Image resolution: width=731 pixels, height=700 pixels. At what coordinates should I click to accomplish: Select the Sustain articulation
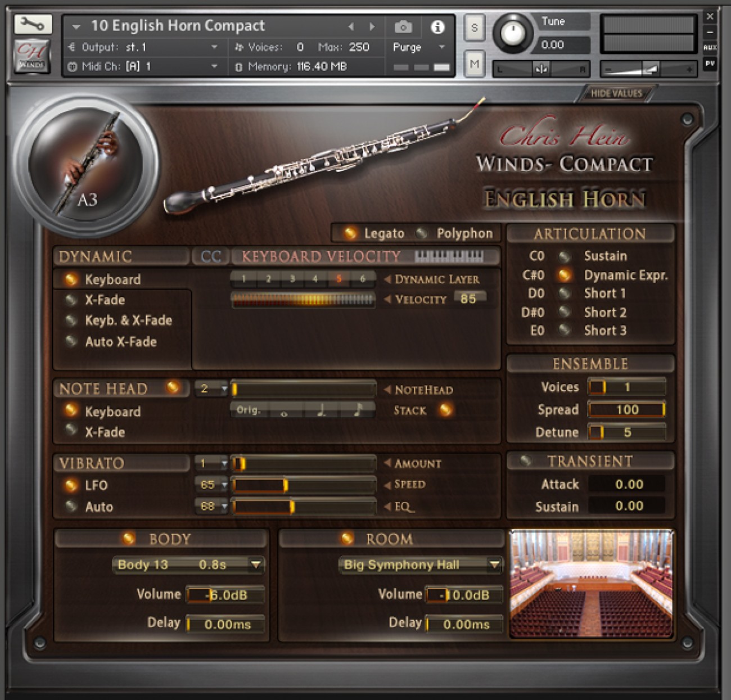click(565, 256)
